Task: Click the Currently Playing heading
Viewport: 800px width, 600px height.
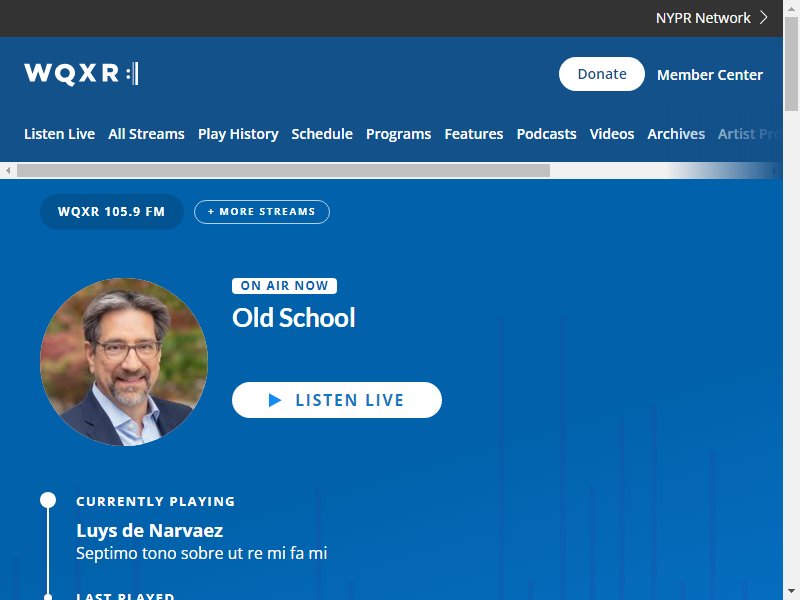Action: coord(156,502)
